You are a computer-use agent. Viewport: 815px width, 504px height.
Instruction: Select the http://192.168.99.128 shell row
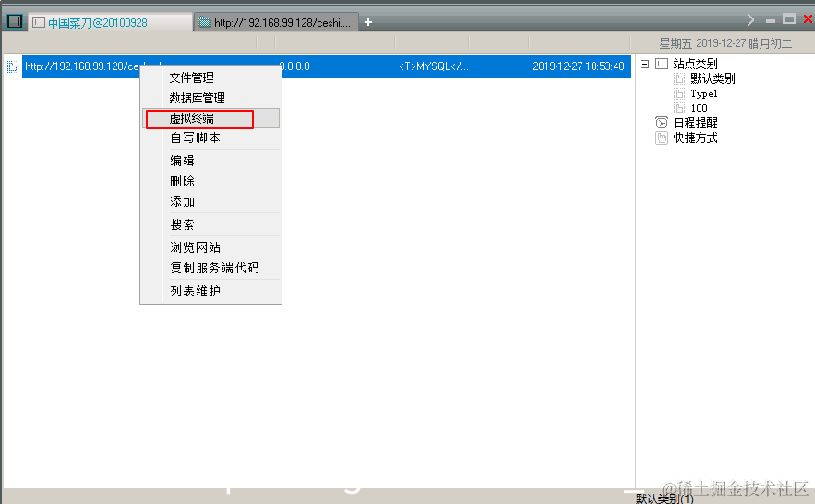[327, 66]
